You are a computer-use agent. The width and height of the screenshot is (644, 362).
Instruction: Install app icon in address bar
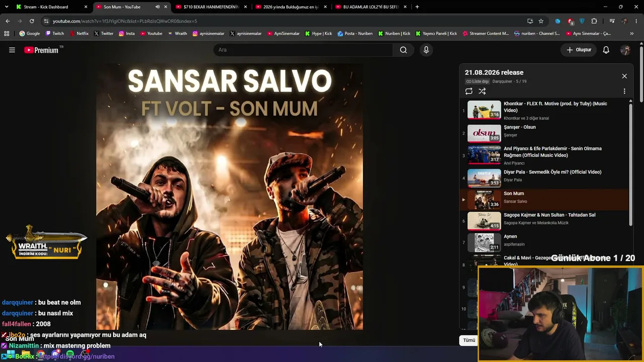(x=530, y=21)
